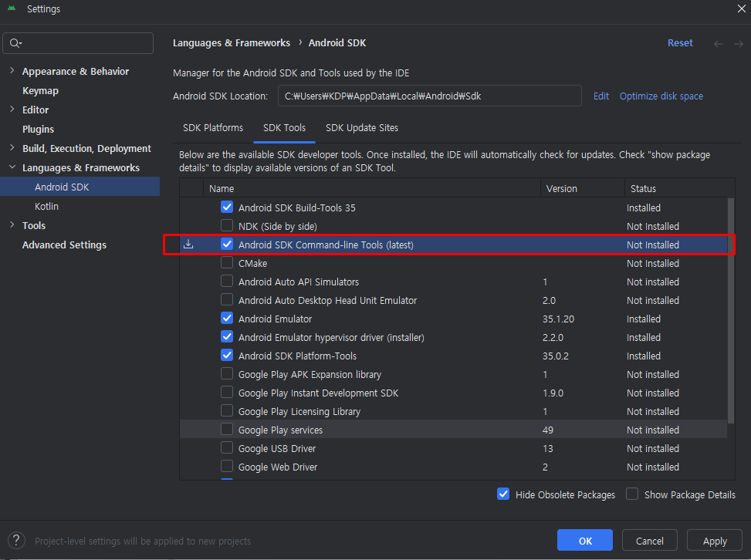The width and height of the screenshot is (751, 560).
Task: Uncheck Android SDK Build-Tools 35
Action: (x=227, y=207)
